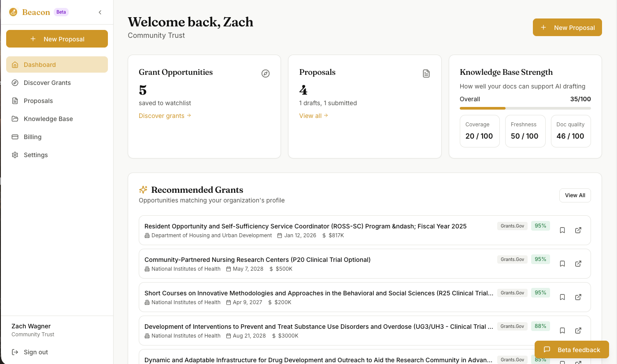The height and width of the screenshot is (364, 617).
Task: Open Settings using the gear icon
Action: point(15,154)
